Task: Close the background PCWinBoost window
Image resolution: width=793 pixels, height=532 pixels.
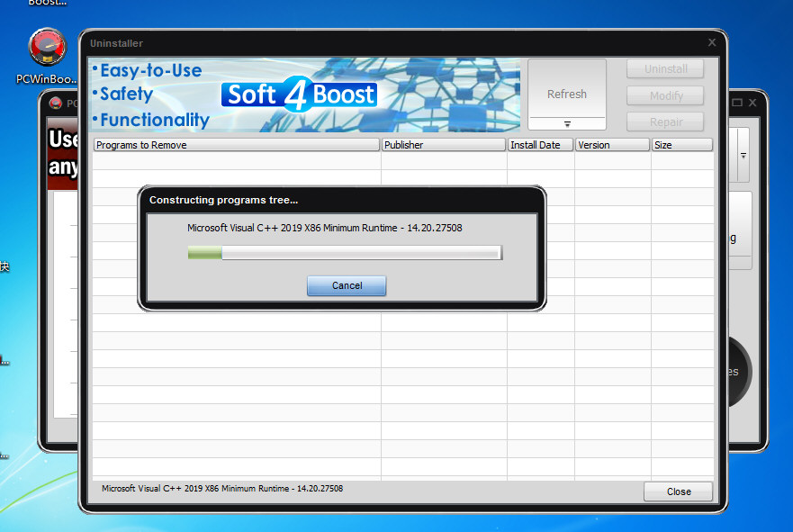Action: click(x=752, y=103)
